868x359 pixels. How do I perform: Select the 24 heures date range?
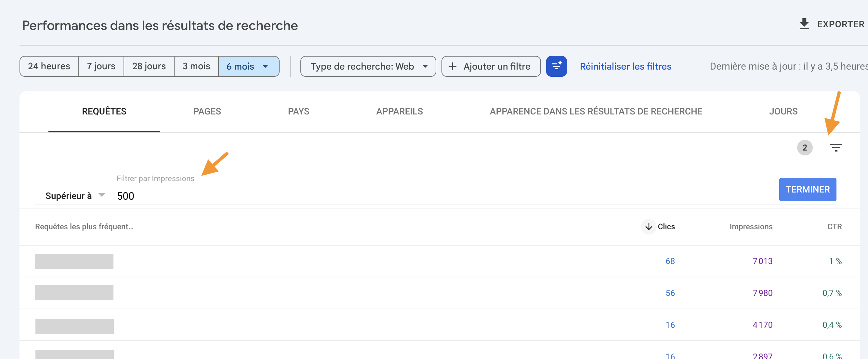click(49, 66)
